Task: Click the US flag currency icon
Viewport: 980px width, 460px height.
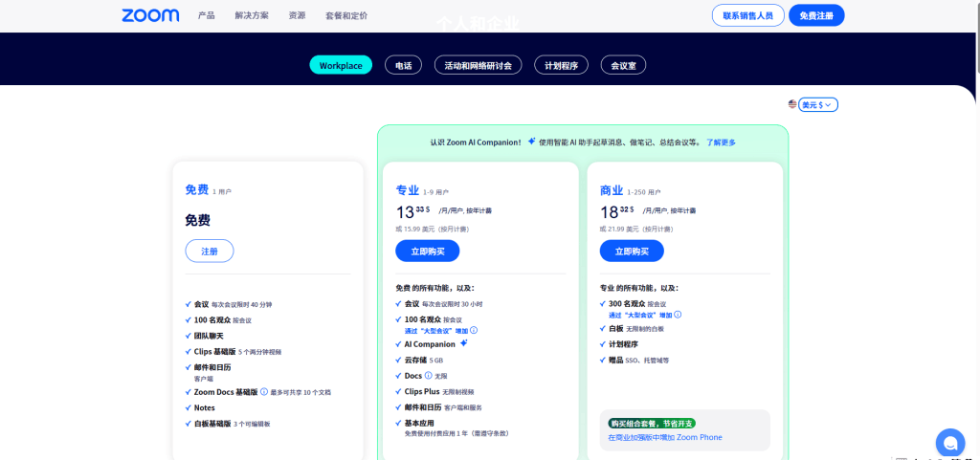Action: pyautogui.click(x=792, y=104)
